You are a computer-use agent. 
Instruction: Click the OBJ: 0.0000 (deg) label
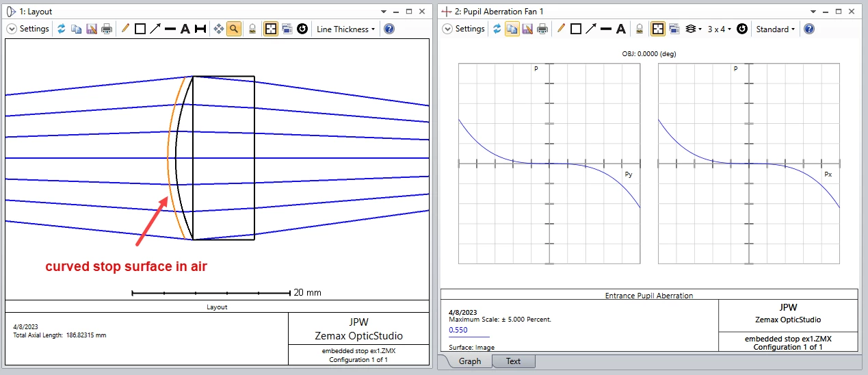pos(648,53)
